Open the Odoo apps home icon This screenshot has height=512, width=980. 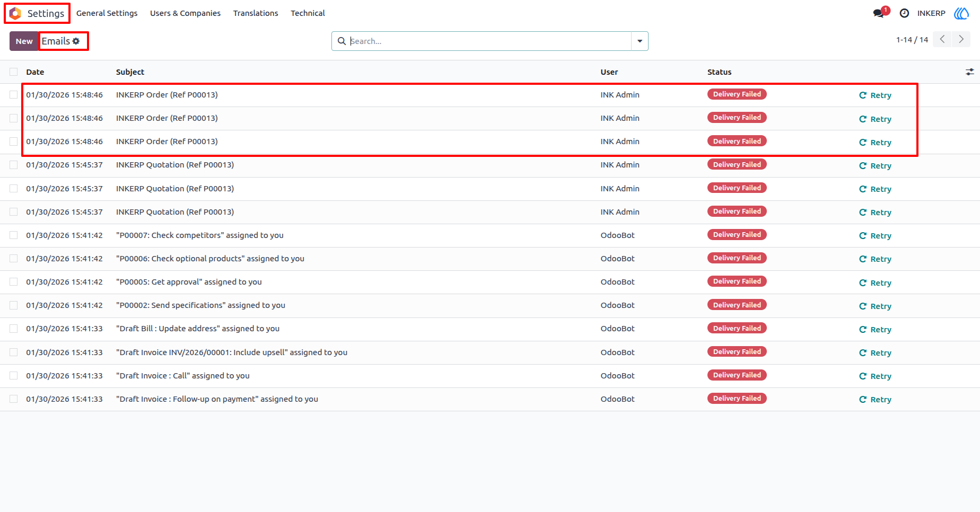coord(15,13)
